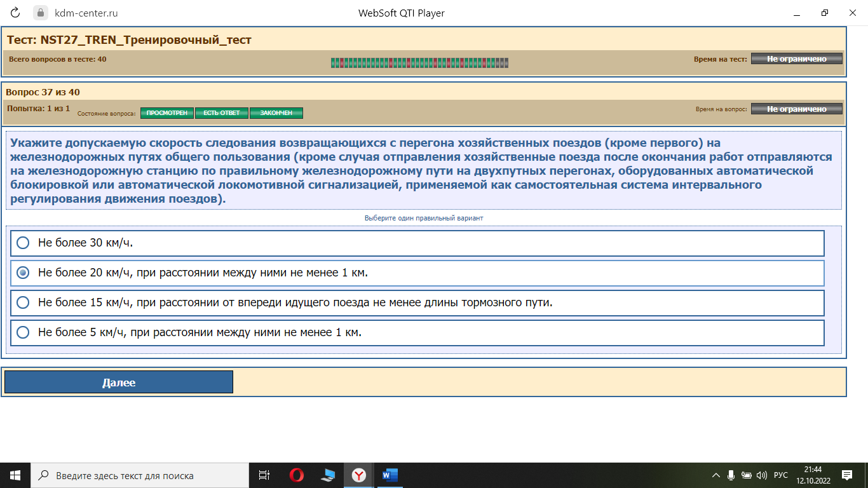Image resolution: width=868 pixels, height=488 pixels.
Task: Click the first cell of the question progress bar
Action: [x=333, y=62]
